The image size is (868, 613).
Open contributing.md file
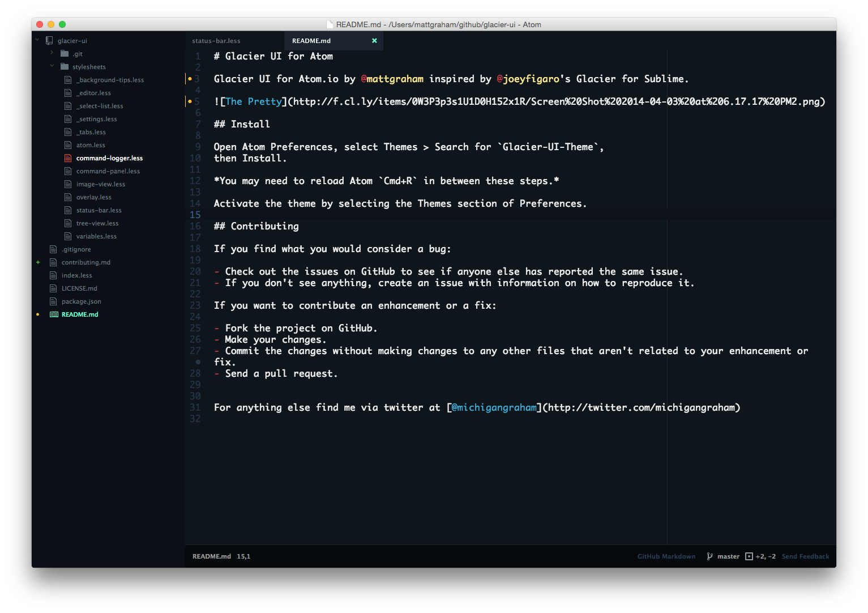point(86,262)
